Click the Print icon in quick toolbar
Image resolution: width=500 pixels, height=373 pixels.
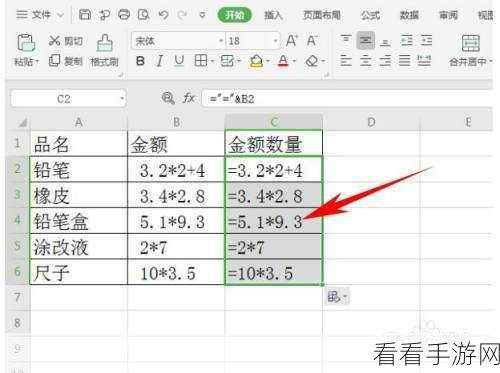[x=124, y=15]
